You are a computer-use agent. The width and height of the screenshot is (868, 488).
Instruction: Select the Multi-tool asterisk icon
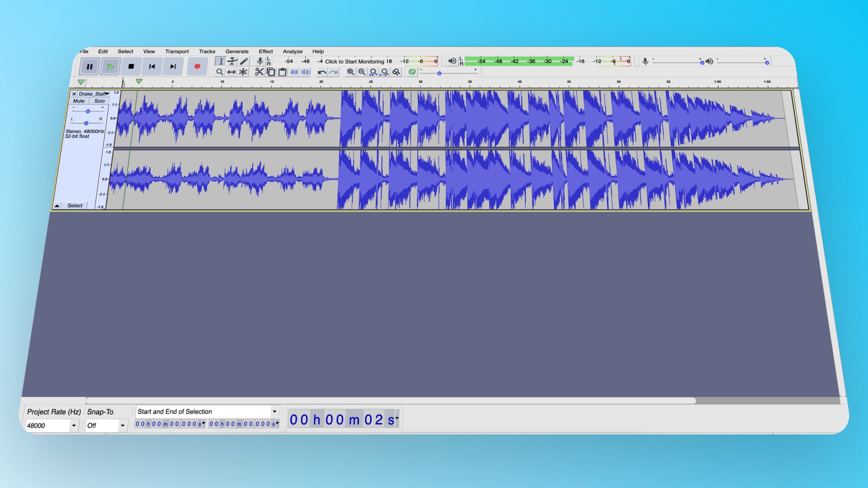pyautogui.click(x=243, y=72)
